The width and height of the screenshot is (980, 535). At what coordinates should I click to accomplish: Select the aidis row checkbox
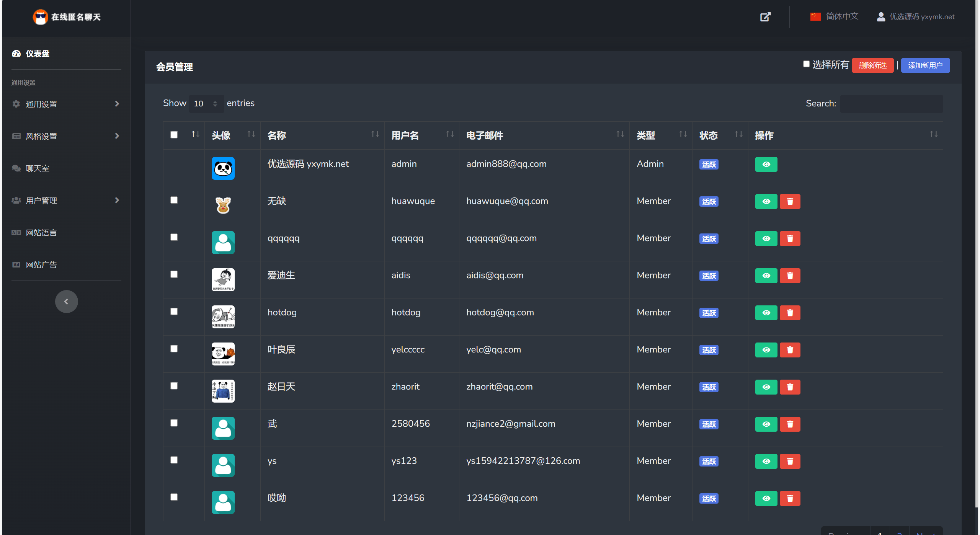[174, 274]
